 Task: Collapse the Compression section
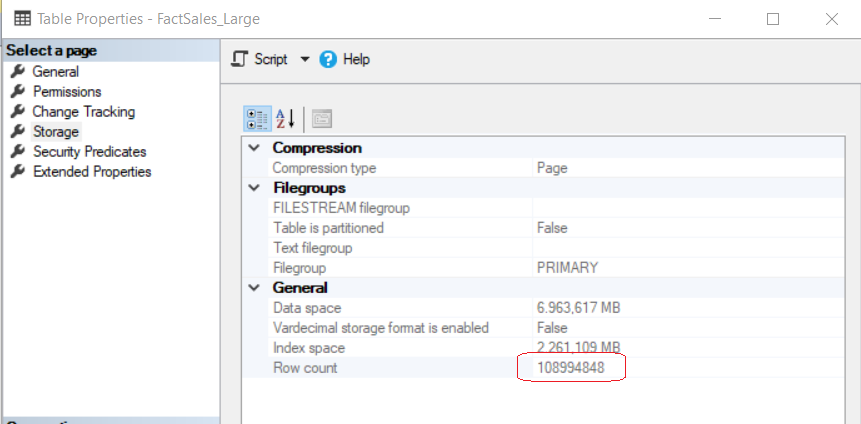tap(254, 148)
